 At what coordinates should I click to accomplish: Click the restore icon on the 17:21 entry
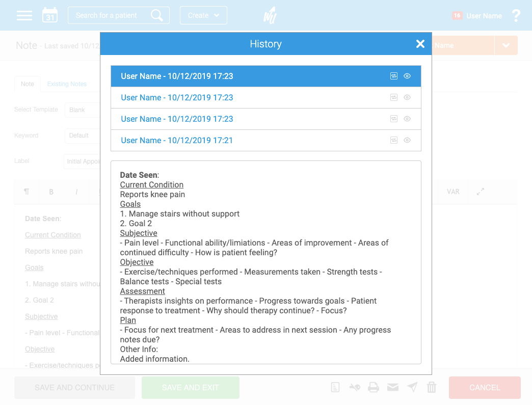click(394, 140)
